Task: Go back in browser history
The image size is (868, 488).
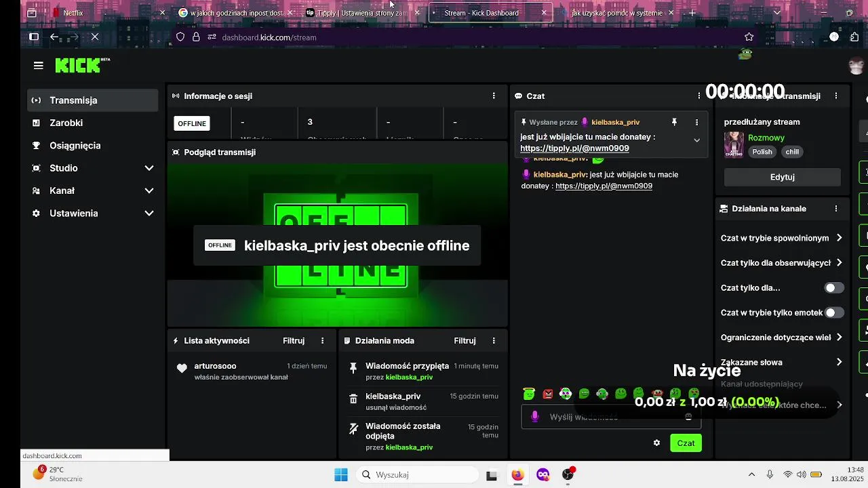Action: [x=54, y=37]
